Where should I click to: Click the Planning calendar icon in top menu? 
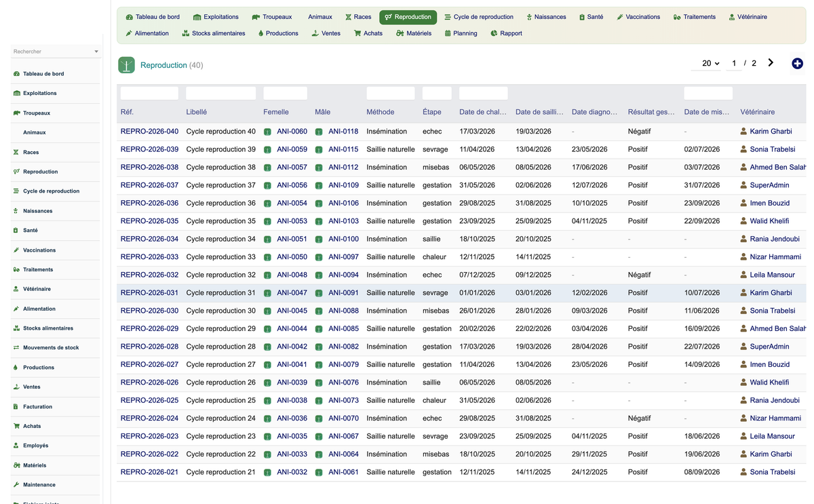[x=448, y=33]
